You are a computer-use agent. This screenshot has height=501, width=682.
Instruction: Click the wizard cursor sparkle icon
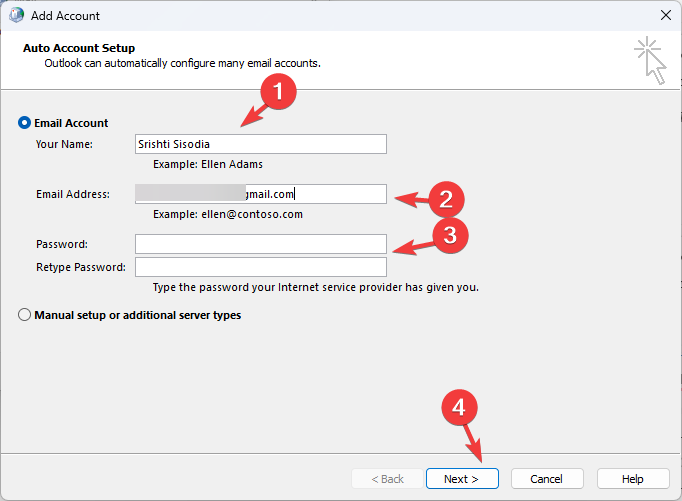(649, 59)
